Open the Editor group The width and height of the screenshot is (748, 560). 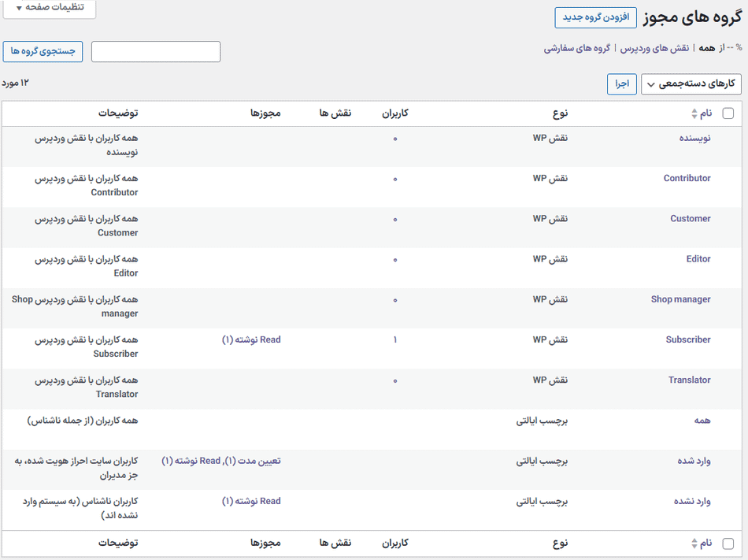[698, 259]
